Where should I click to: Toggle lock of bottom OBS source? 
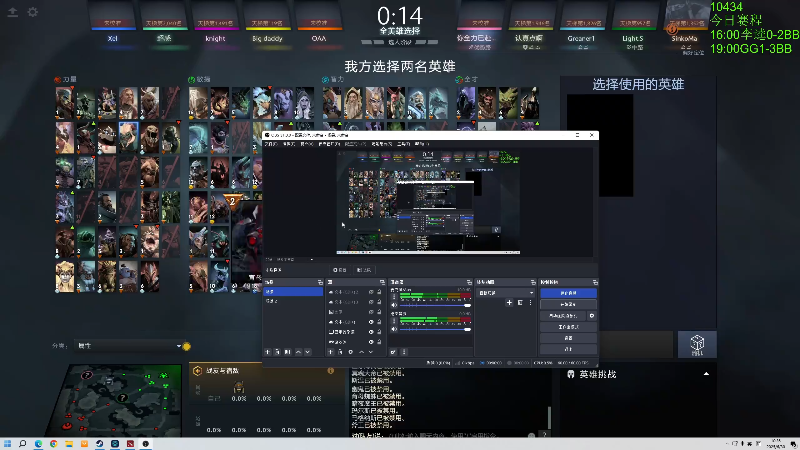point(379,342)
